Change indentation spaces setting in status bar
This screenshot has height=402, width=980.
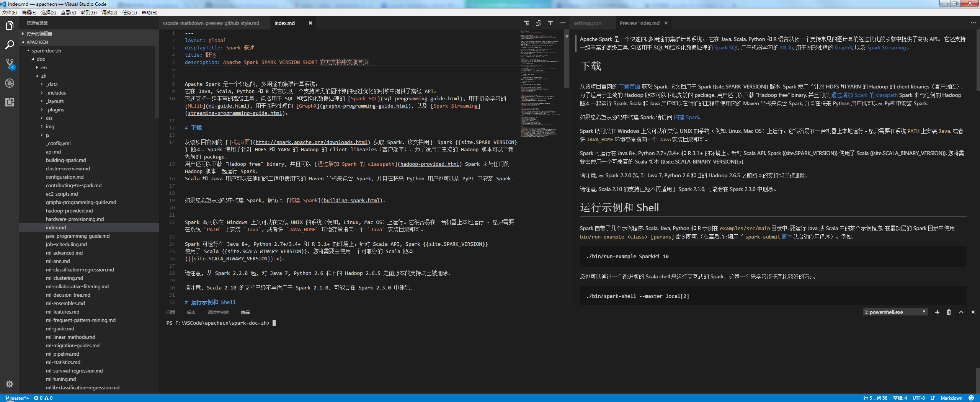pos(900,398)
